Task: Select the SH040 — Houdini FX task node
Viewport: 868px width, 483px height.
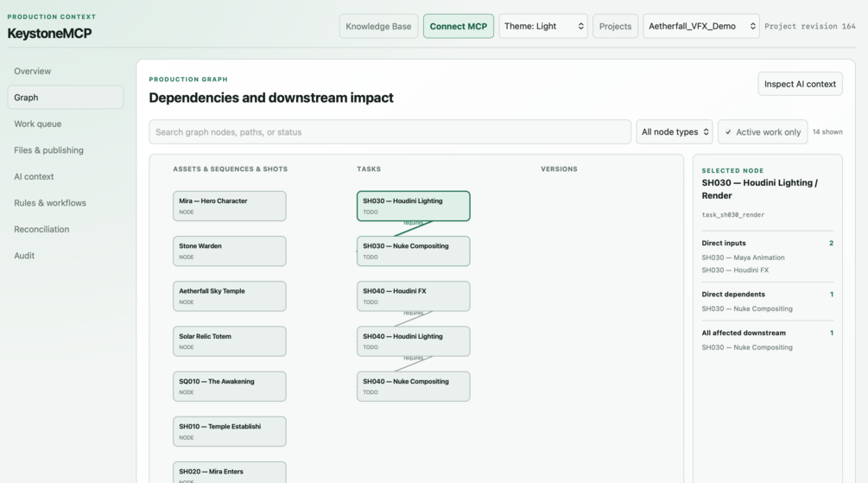Action: click(x=414, y=296)
